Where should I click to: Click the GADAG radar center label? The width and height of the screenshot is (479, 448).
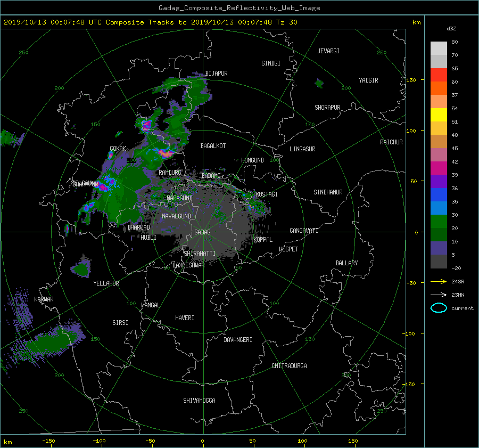coord(203,232)
